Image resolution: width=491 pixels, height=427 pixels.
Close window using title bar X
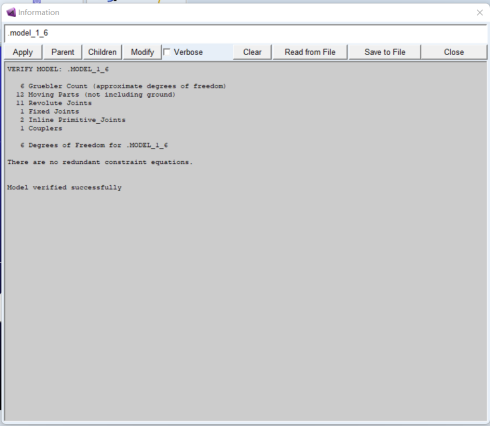coord(480,13)
